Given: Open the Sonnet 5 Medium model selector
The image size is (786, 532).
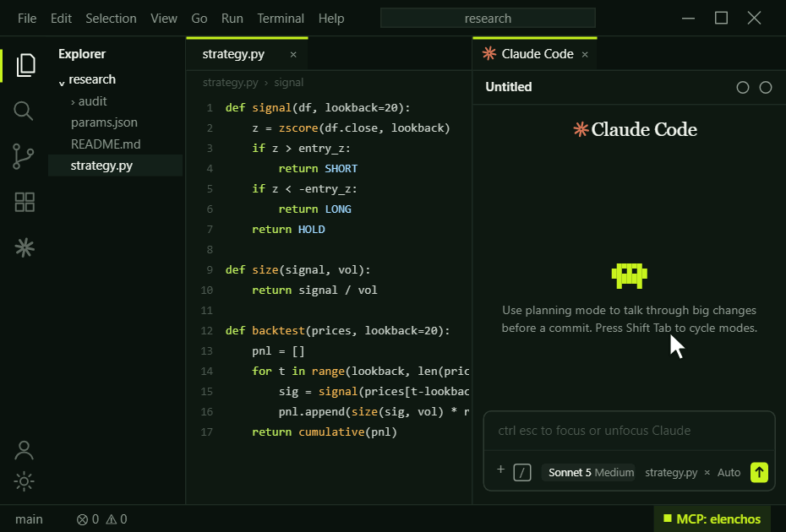Looking at the screenshot, I should pyautogui.click(x=588, y=472).
